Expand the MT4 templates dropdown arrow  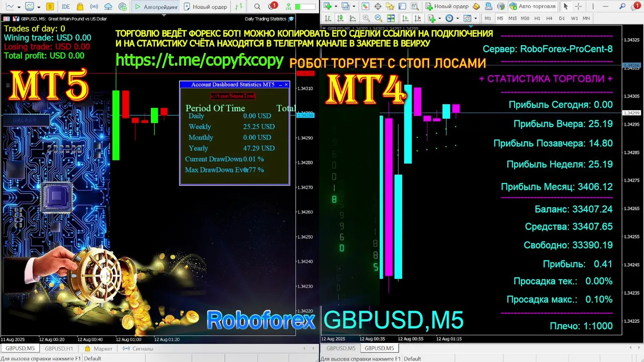click(x=475, y=19)
